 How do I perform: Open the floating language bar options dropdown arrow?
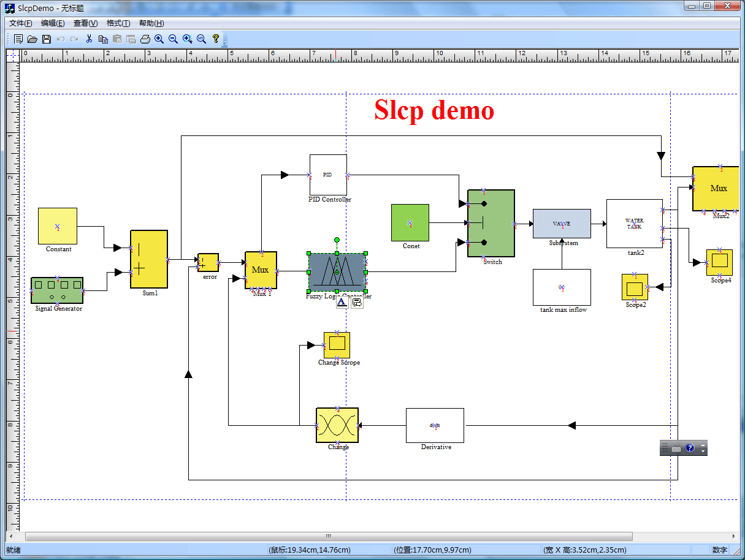703,448
